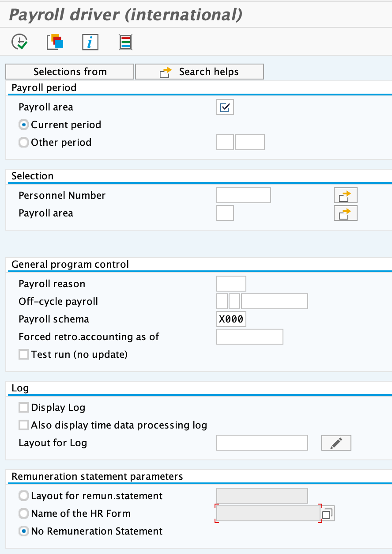Viewport: 392px width, 554px height.
Task: Click the striped form icon on the toolbar
Action: pos(125,42)
